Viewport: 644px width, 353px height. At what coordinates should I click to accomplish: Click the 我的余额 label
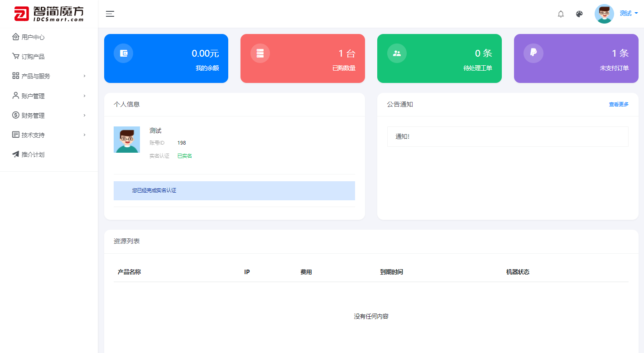point(207,68)
